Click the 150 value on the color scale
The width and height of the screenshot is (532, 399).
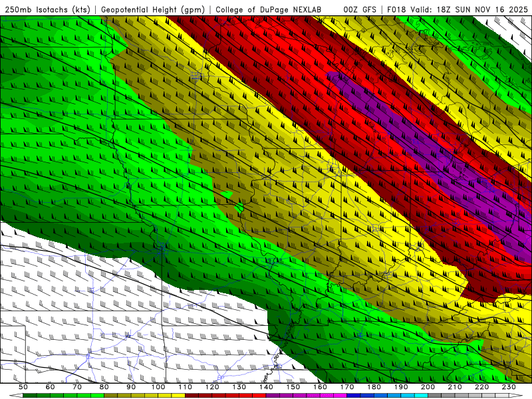pos(293,387)
